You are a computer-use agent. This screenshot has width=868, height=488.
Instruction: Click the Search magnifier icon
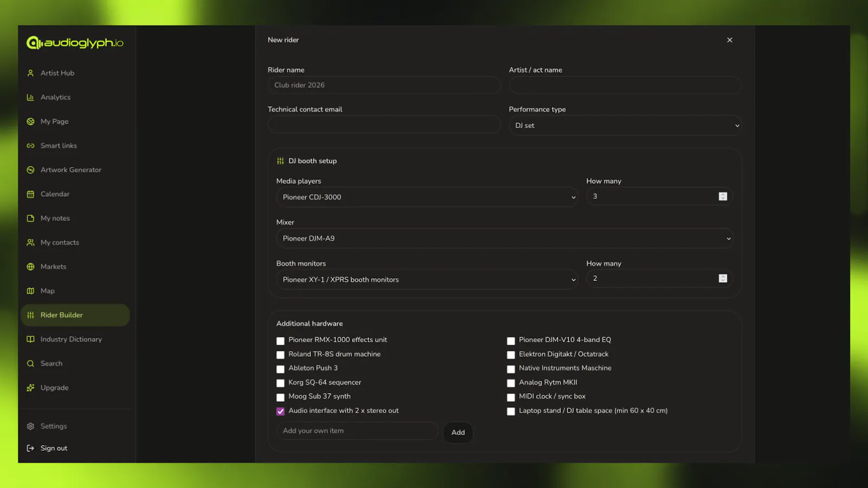[30, 364]
